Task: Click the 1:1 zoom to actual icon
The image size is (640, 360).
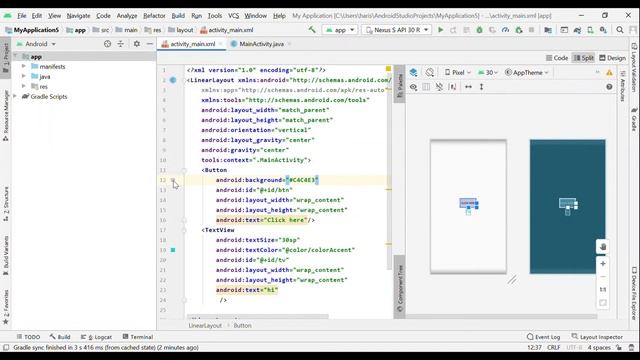Action: coord(603,289)
